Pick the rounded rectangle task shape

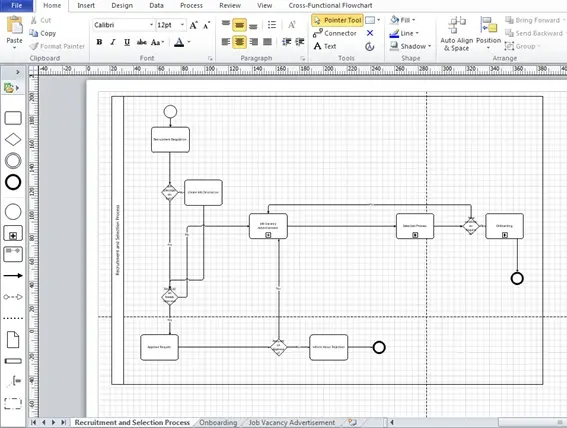tap(13, 118)
